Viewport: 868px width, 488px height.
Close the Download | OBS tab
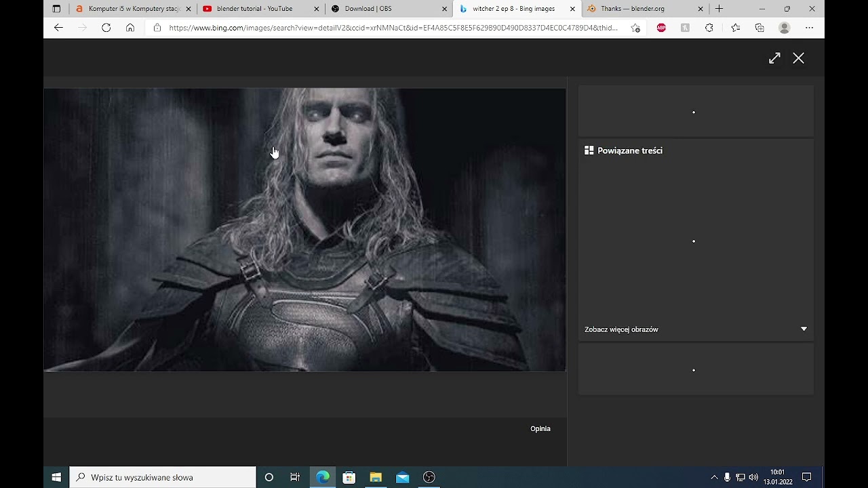[444, 9]
